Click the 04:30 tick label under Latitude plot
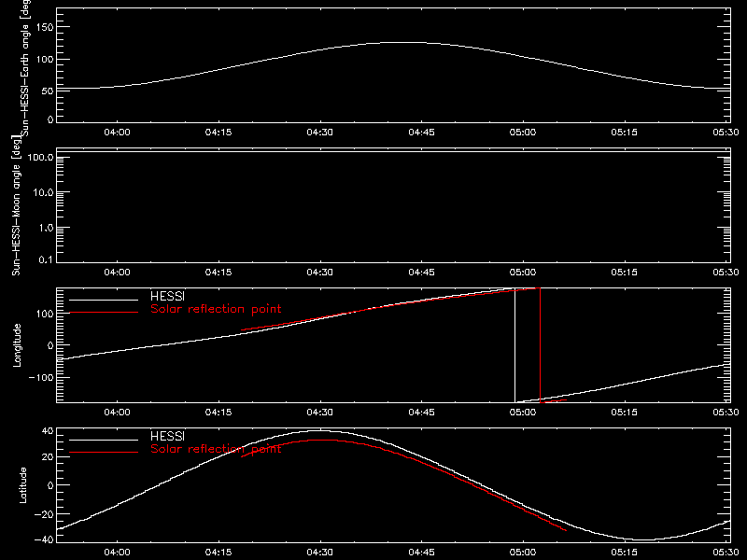 319,552
